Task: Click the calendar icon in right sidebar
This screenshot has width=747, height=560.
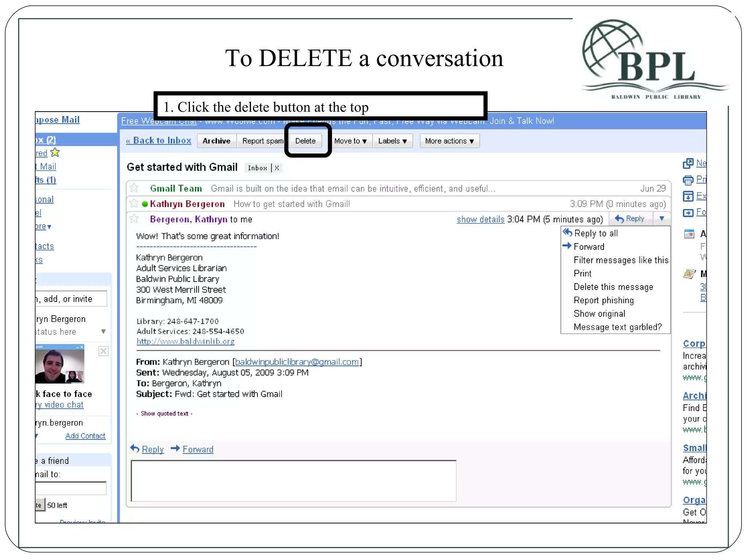Action: pyautogui.click(x=689, y=234)
